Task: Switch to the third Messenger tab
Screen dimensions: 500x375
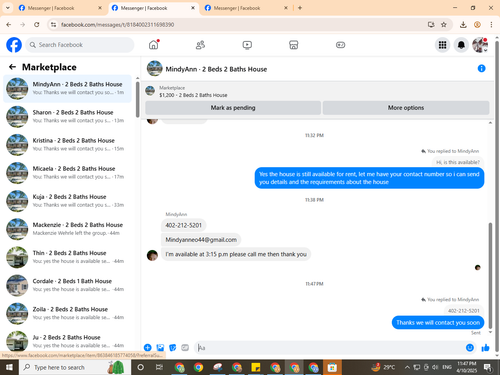Action: (x=245, y=8)
